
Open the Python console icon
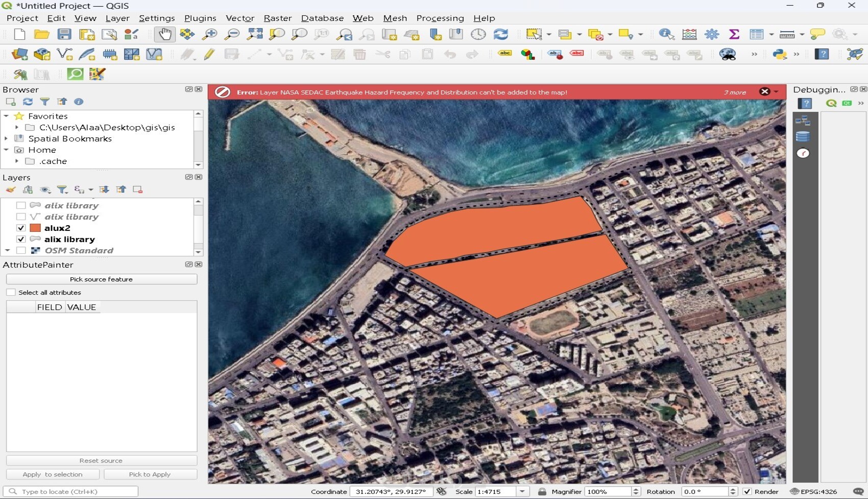(x=779, y=54)
